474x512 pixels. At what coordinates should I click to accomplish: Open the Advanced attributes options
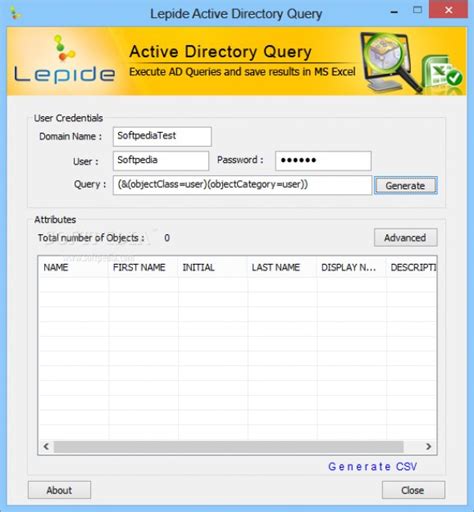[405, 237]
